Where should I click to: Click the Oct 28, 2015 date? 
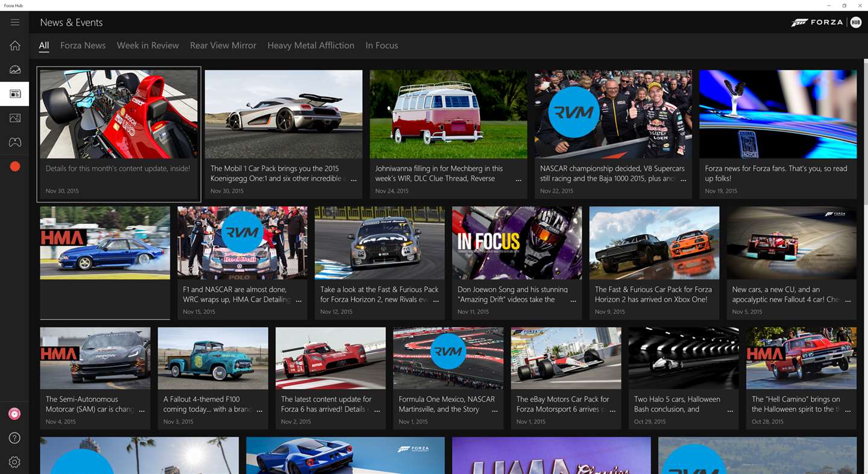(768, 422)
